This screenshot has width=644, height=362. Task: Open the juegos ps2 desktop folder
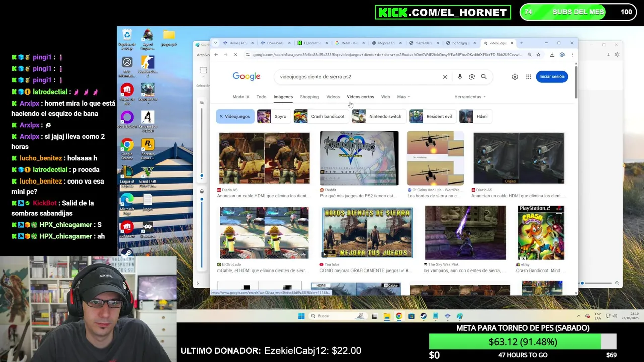(169, 38)
